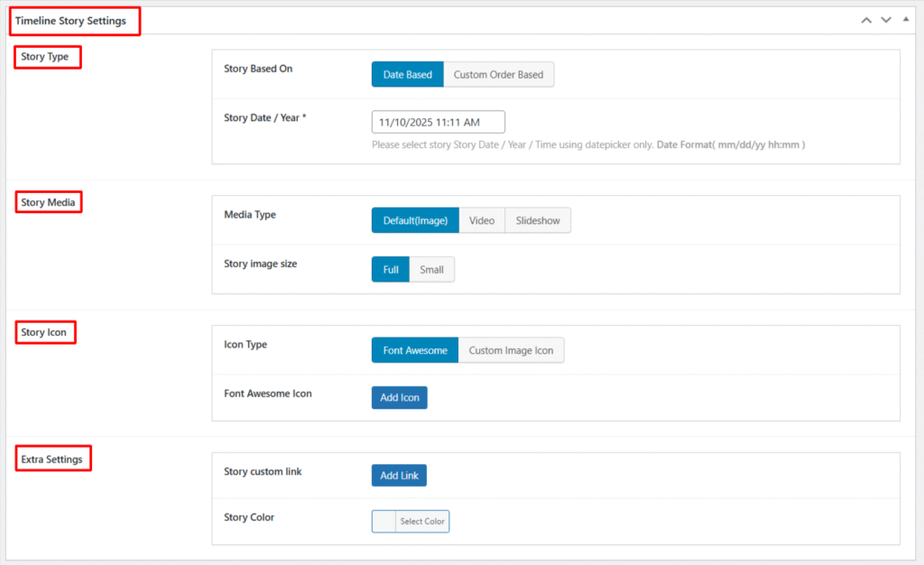This screenshot has height=565, width=924.
Task: Open the Select Color picker
Action: click(x=425, y=521)
